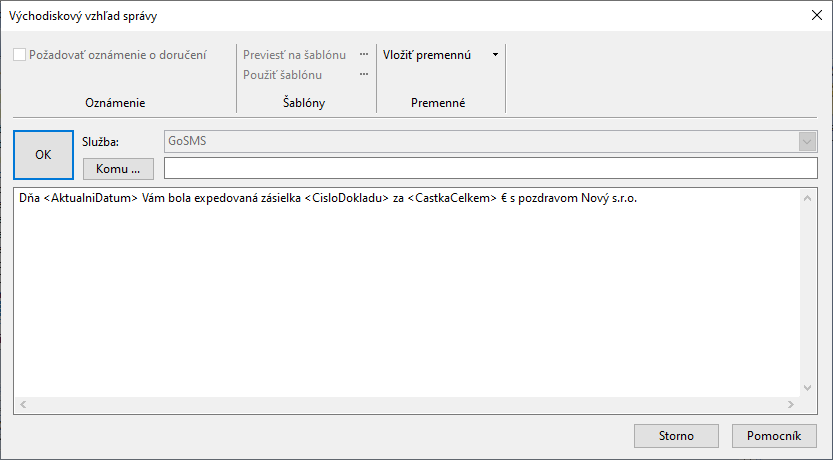Click inside the message body text
Viewport: 833px width, 460px height.
[407, 292]
